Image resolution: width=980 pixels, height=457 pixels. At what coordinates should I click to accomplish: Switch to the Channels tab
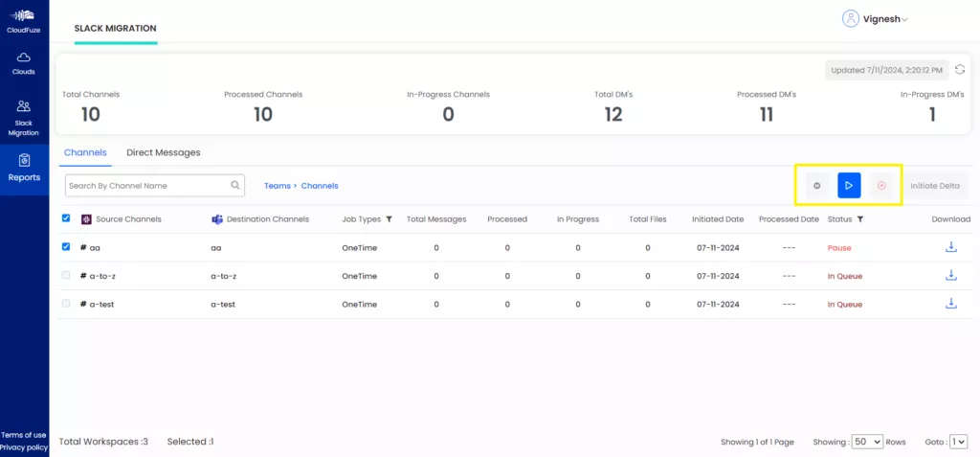coord(85,152)
